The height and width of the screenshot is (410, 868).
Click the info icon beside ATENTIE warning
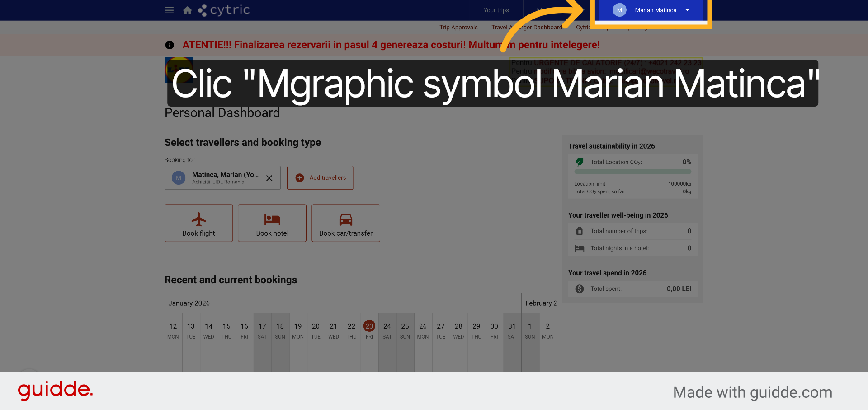[170, 45]
